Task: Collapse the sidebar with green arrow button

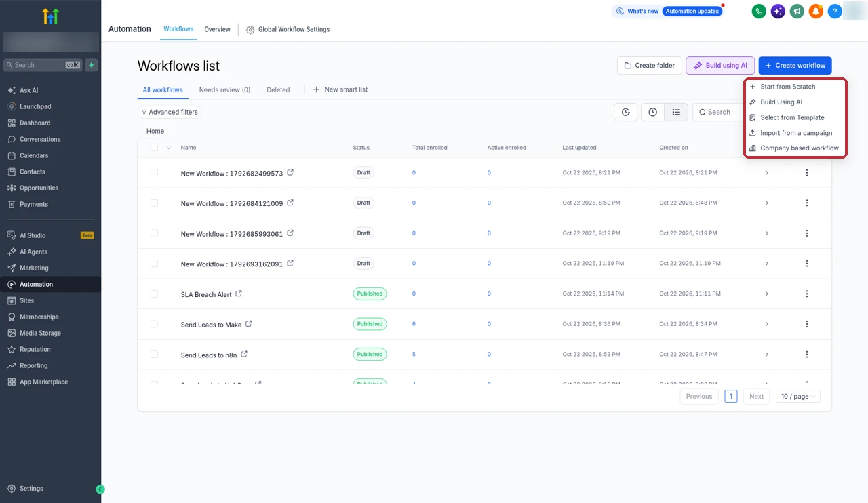Action: pyautogui.click(x=100, y=489)
